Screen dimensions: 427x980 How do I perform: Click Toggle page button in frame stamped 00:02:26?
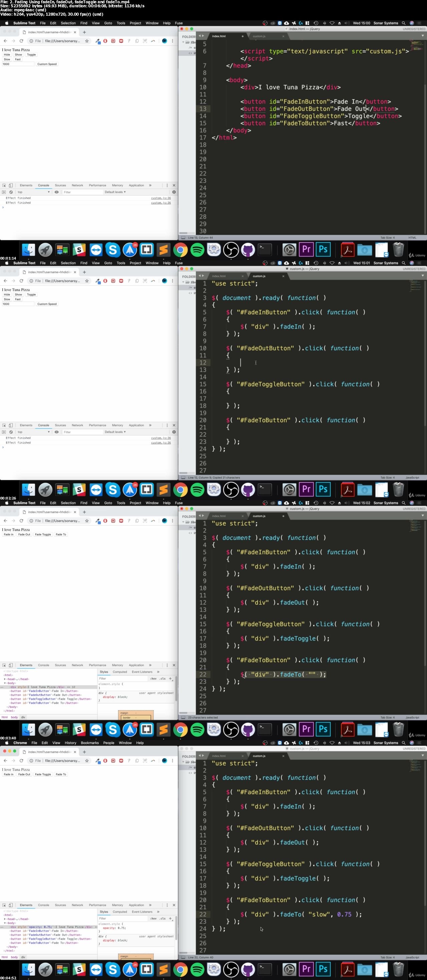(31, 295)
